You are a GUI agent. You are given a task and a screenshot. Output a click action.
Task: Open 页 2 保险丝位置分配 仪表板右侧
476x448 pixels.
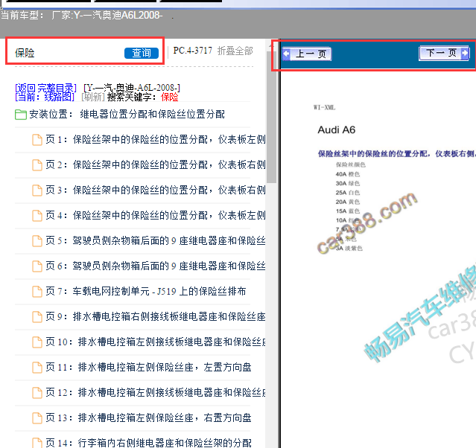[156, 164]
